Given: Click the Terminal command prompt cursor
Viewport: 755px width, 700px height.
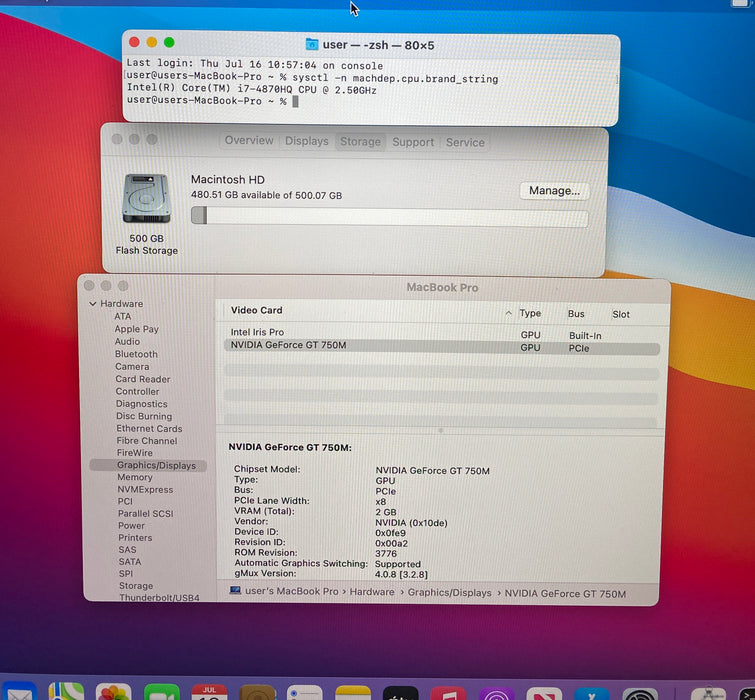Looking at the screenshot, I should tap(295, 102).
